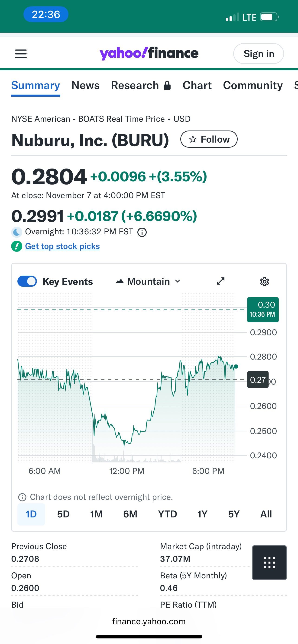Viewport: 298px width, 644px height.
Task: Tap the finance.yahoo.com address bar
Action: pyautogui.click(x=149, y=621)
